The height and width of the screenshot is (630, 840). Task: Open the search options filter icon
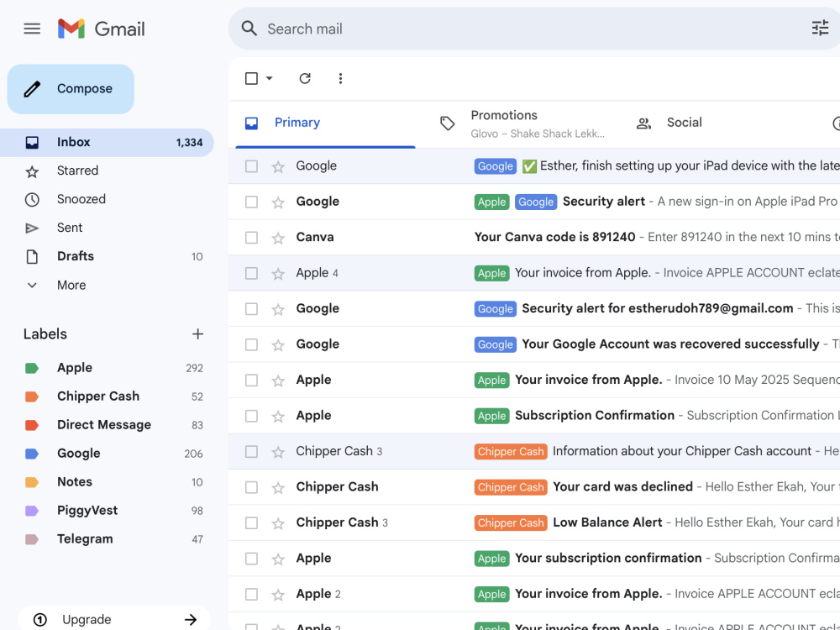[820, 28]
